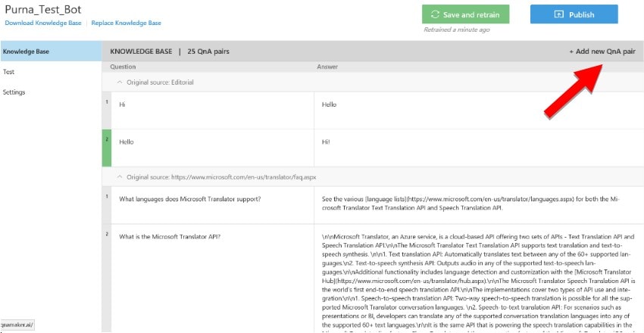Image resolution: width=644 pixels, height=333 pixels.
Task: Add a new QnA pair
Action: coord(602,51)
